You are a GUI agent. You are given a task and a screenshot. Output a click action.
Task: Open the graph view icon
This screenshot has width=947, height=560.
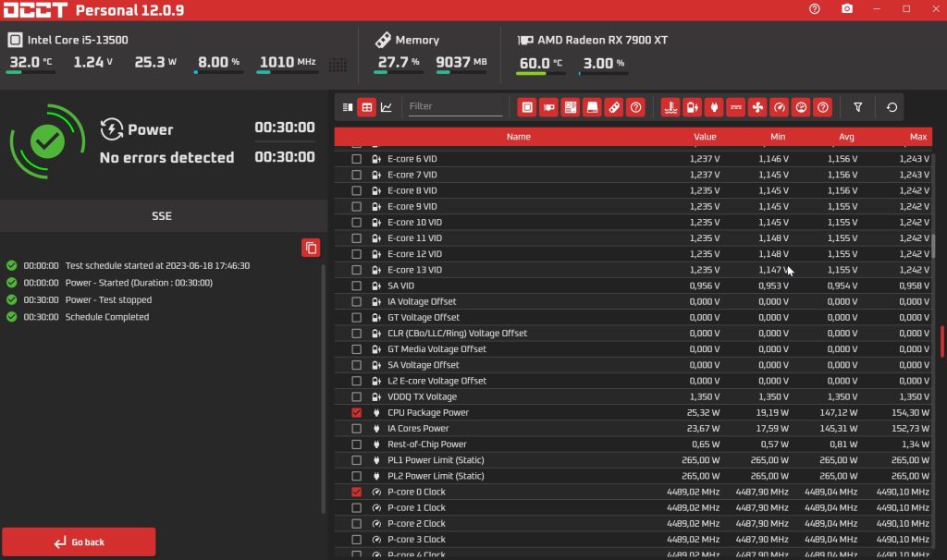coord(387,107)
